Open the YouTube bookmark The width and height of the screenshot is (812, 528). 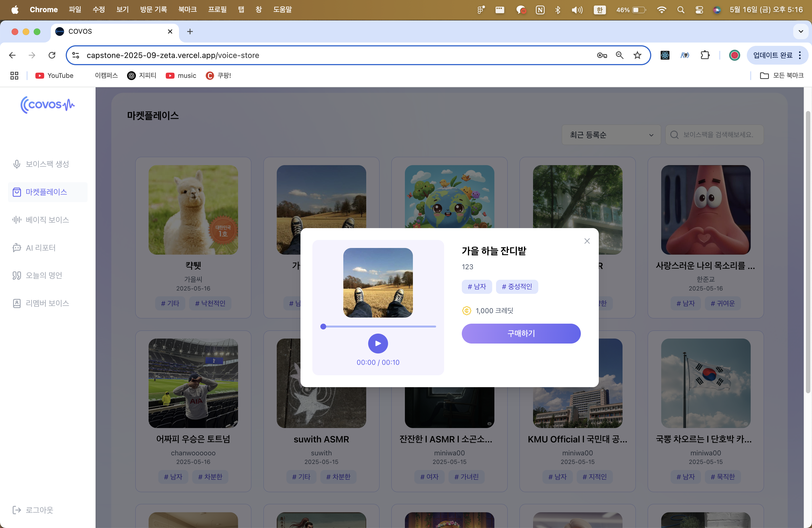pos(54,75)
